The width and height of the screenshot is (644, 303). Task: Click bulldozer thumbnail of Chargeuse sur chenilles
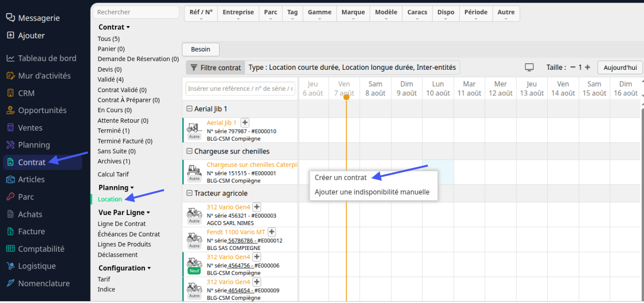[195, 169]
